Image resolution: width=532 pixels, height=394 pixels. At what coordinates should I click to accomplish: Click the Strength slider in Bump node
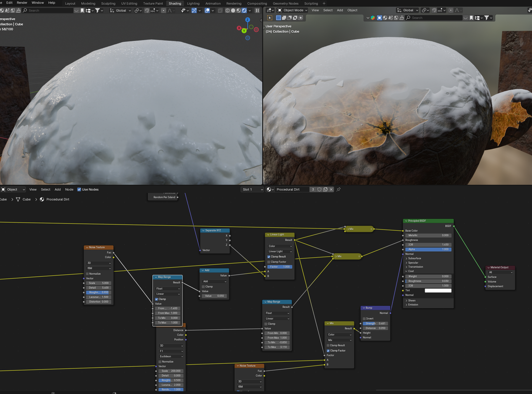[375, 324]
